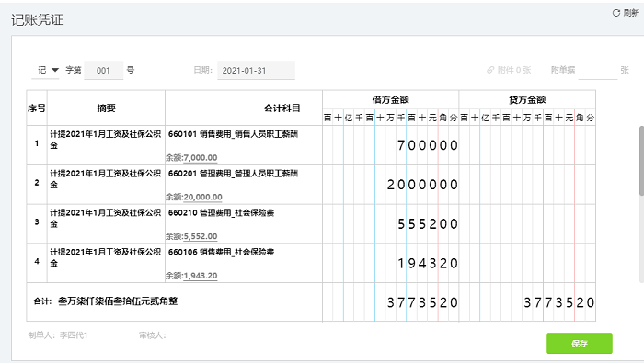Click the 序号 column header
Image resolution: width=644 pixels, height=363 pixels.
click(x=37, y=108)
